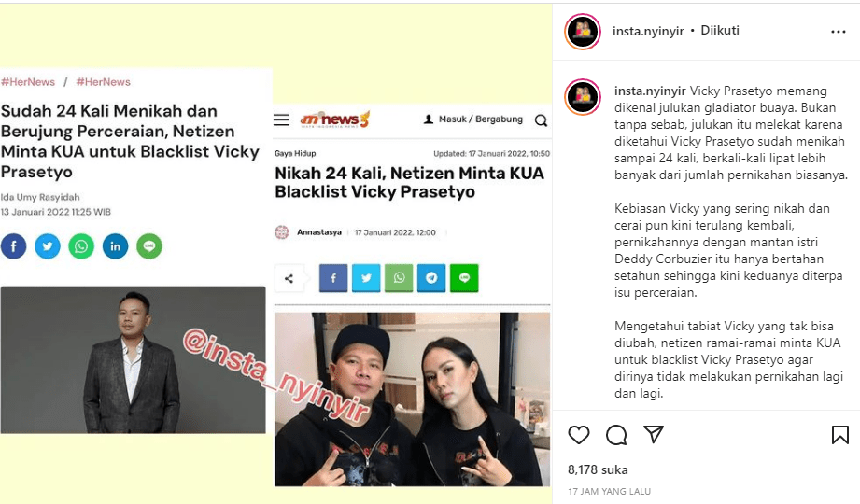Click the hamburger menu in mnews header
Screen dimensions: 860x504
(281, 119)
